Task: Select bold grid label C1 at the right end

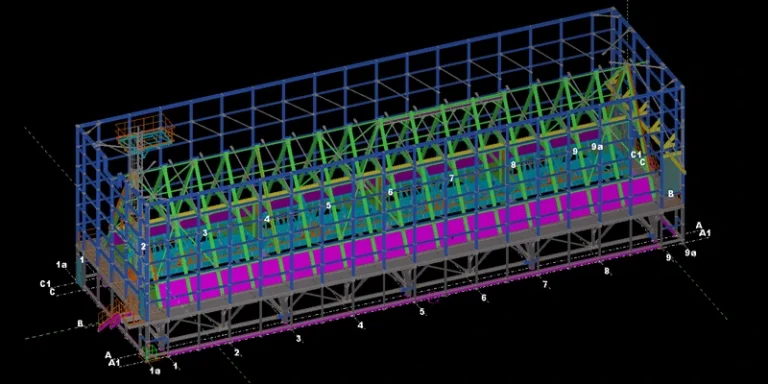Action: (636, 155)
